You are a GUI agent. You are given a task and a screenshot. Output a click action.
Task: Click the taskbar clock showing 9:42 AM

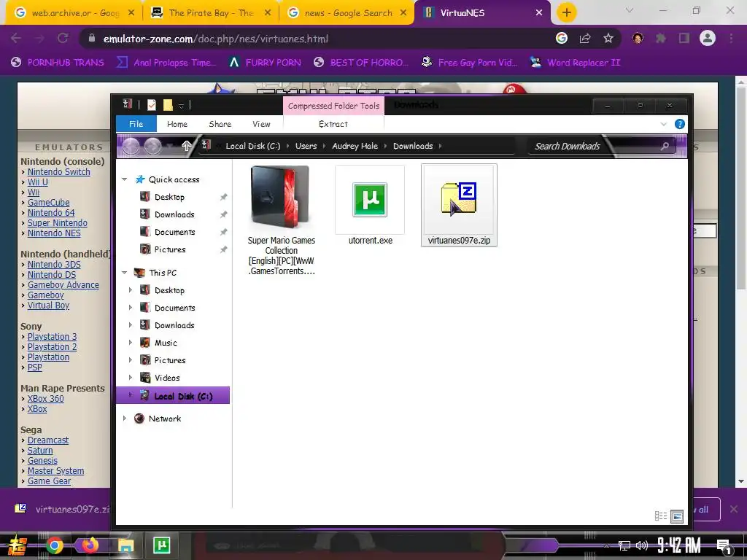tap(679, 545)
